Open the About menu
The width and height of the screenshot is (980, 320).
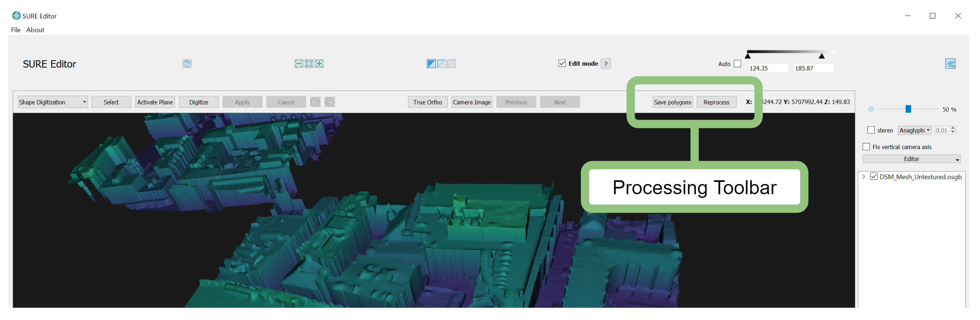pos(35,30)
